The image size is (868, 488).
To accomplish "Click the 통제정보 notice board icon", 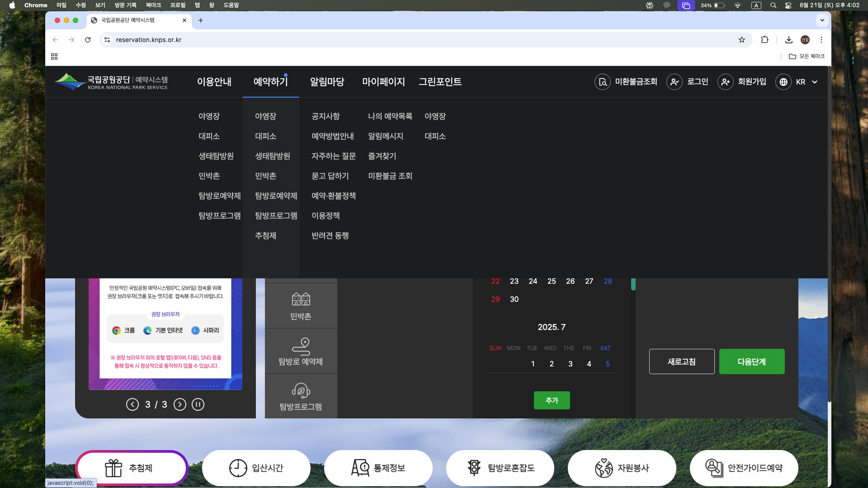I will [x=359, y=468].
